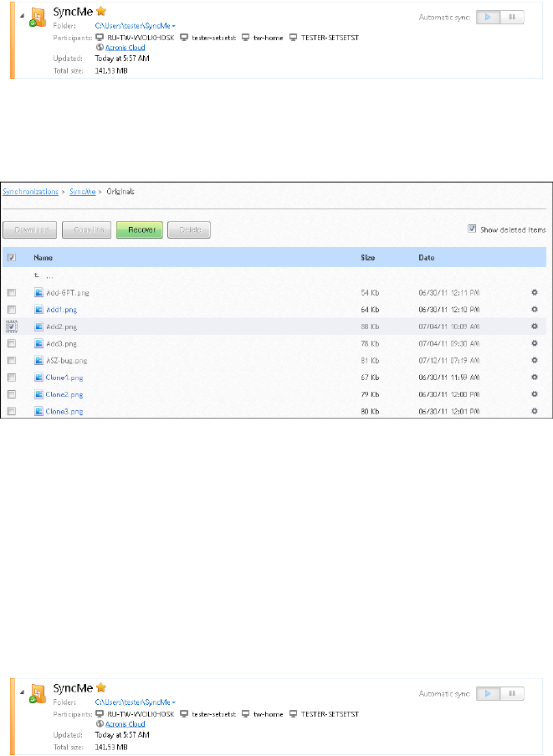
Task: Open the Clone3.png file link
Action: point(64,411)
